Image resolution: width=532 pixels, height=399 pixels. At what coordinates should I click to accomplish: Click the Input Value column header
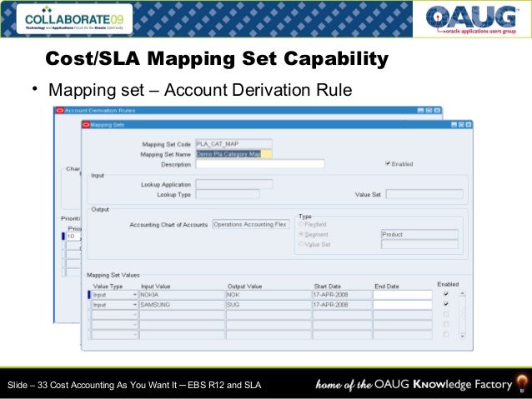click(x=155, y=286)
